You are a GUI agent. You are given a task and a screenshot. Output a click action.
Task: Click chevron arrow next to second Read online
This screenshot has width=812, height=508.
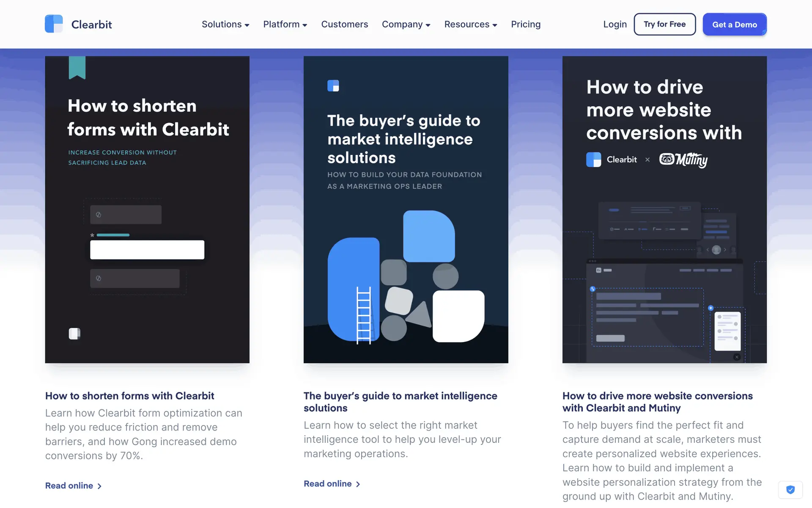[358, 484]
